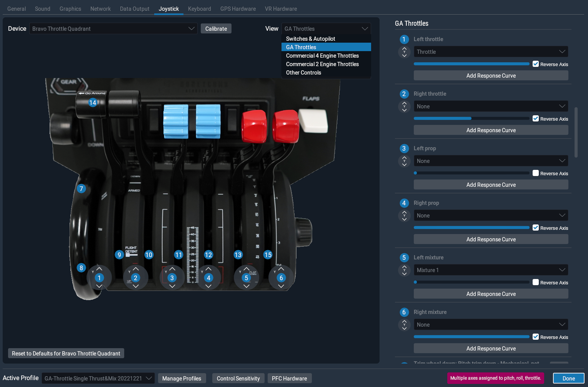Viewport: 588px width, 387px height.
Task: Uncheck Reverse Axis for Right mixture
Action: pyautogui.click(x=536, y=337)
